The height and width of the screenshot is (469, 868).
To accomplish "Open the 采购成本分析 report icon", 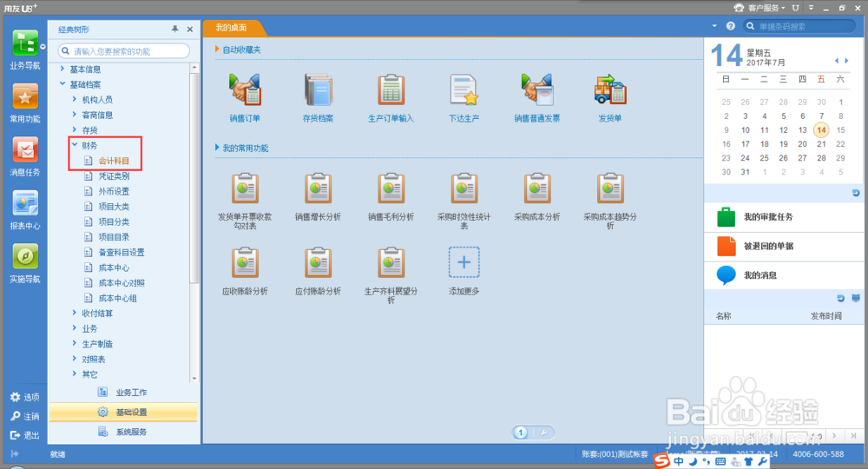I will [537, 188].
